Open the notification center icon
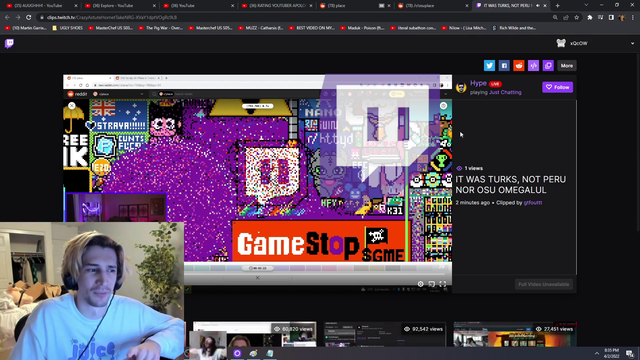This screenshot has height=360, width=640. [x=630, y=353]
